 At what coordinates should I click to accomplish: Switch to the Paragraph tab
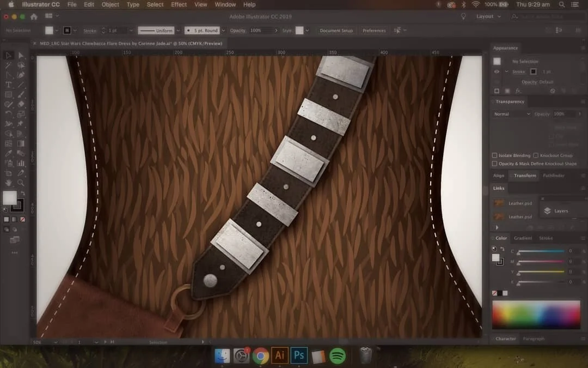[533, 339]
